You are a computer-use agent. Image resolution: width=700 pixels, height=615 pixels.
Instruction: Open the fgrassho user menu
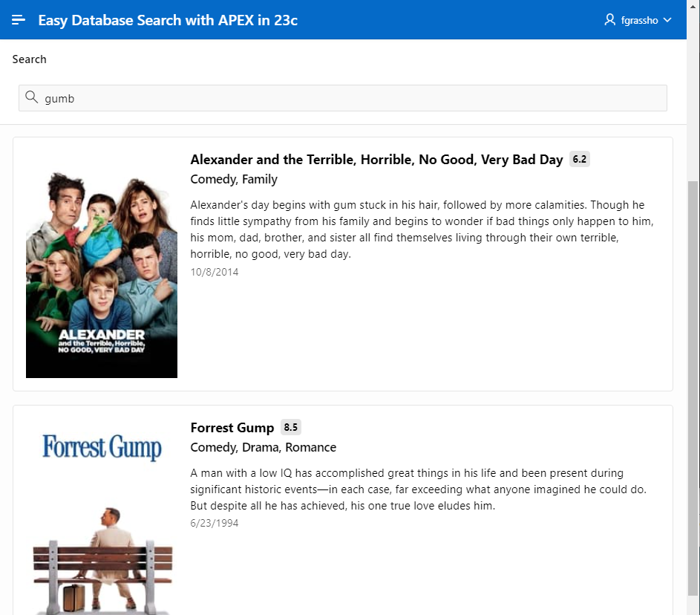click(638, 19)
